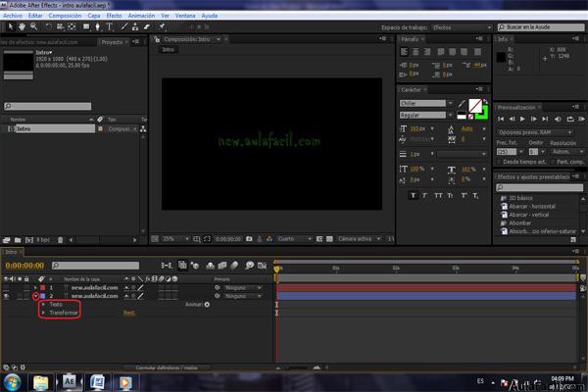Viewport: 588px width, 392px height.
Task: Enable Faux Bold text style
Action: click(413, 195)
